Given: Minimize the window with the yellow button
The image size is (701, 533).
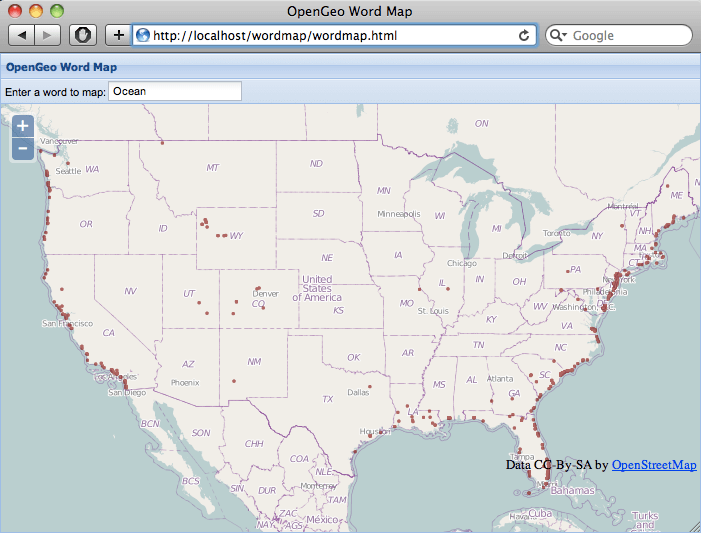Looking at the screenshot, I should [x=36, y=11].
